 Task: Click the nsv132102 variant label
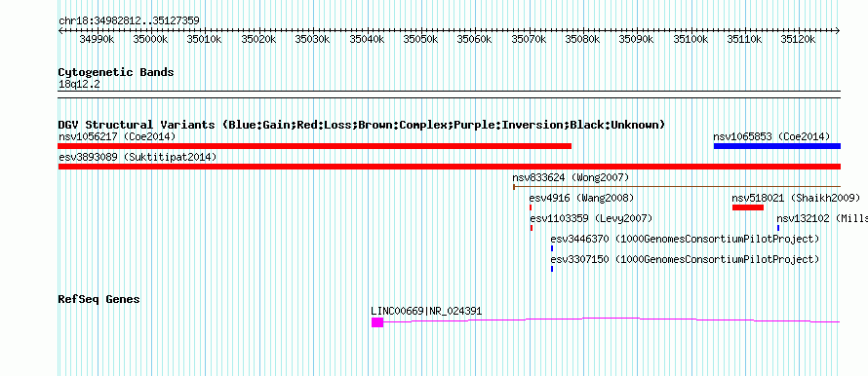pyautogui.click(x=822, y=218)
